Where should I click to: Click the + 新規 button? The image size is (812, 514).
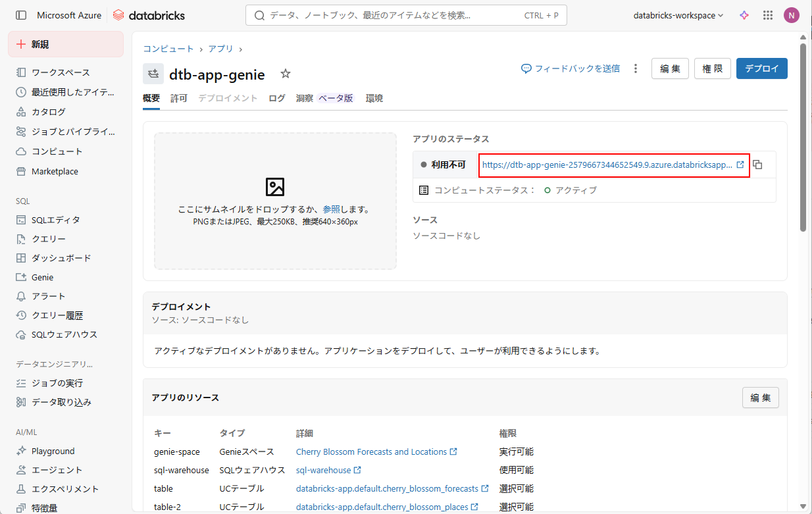click(65, 44)
